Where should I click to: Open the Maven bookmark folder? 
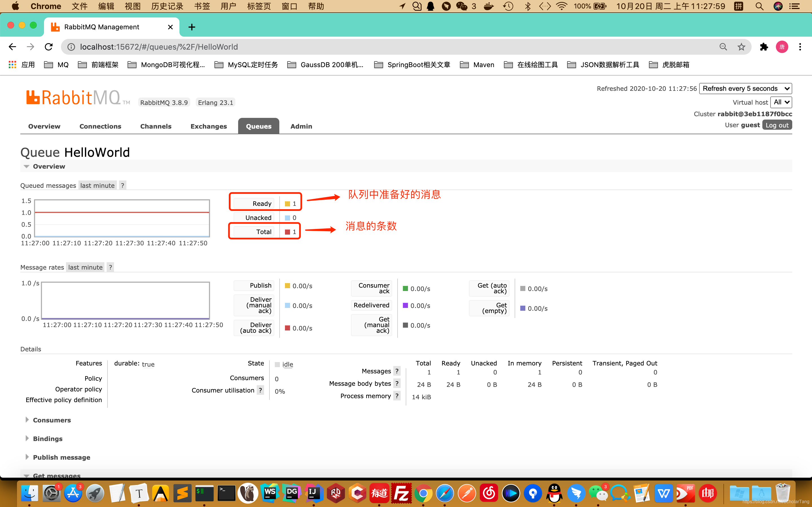(x=477, y=65)
